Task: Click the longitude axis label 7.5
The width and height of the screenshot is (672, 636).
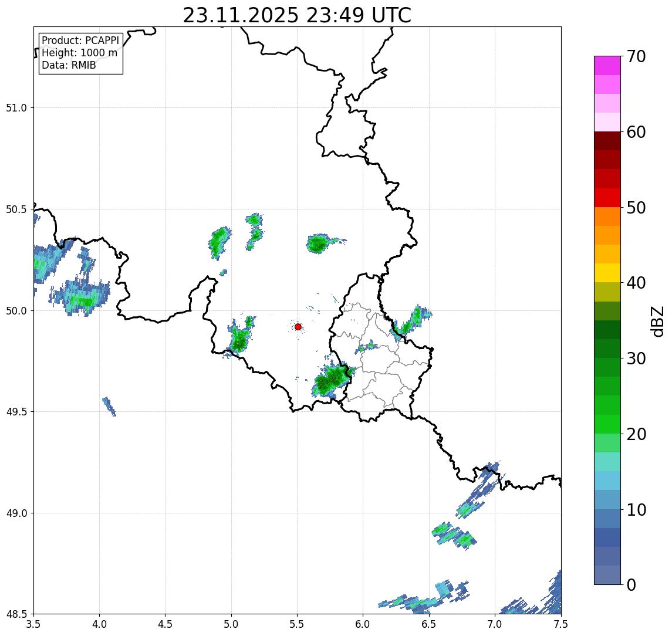Action: (x=561, y=624)
